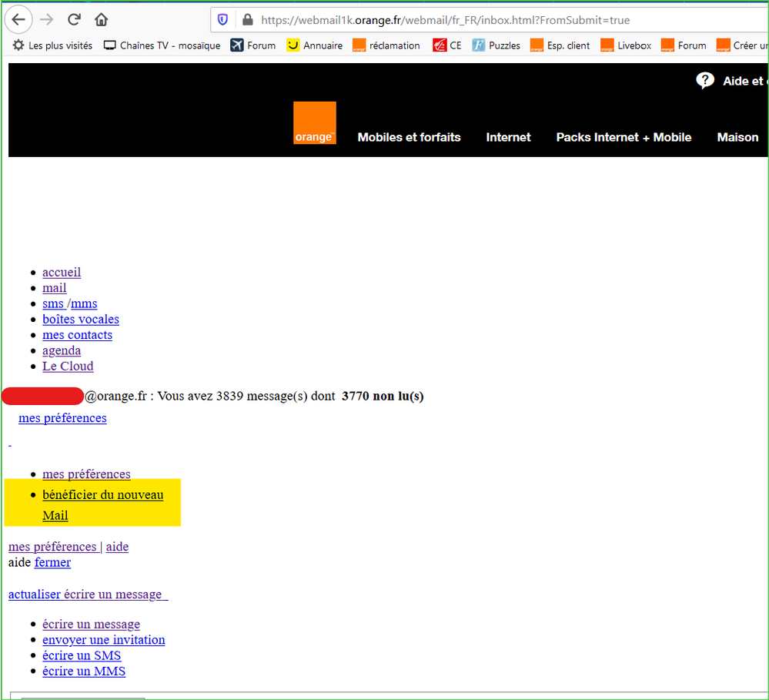The width and height of the screenshot is (769, 700).
Task: Click the padlock site security icon
Action: pyautogui.click(x=248, y=19)
